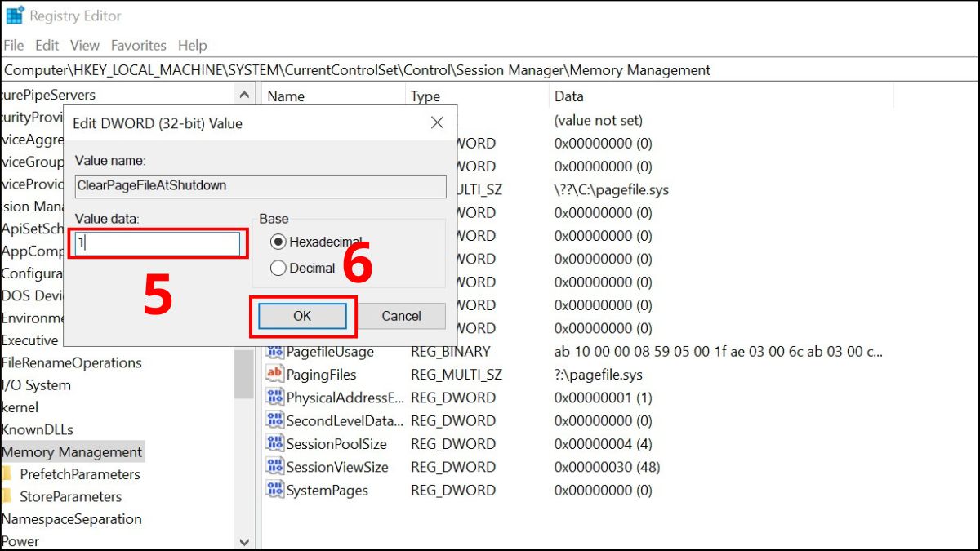
Task: Dismiss the dialog with Cancel
Action: tap(402, 316)
